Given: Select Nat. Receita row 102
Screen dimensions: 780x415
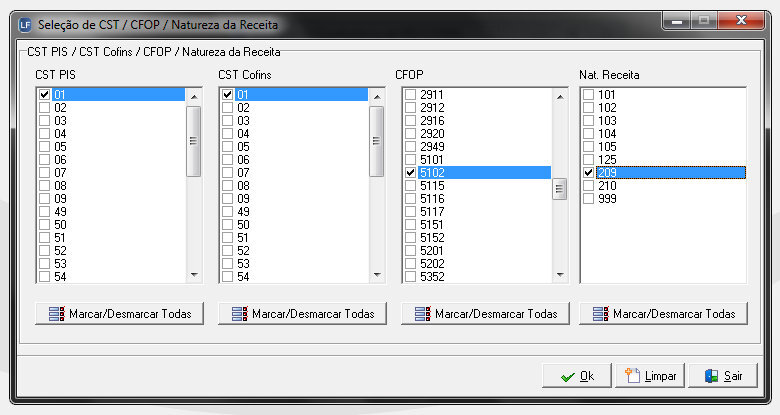Looking at the screenshot, I should coord(664,107).
